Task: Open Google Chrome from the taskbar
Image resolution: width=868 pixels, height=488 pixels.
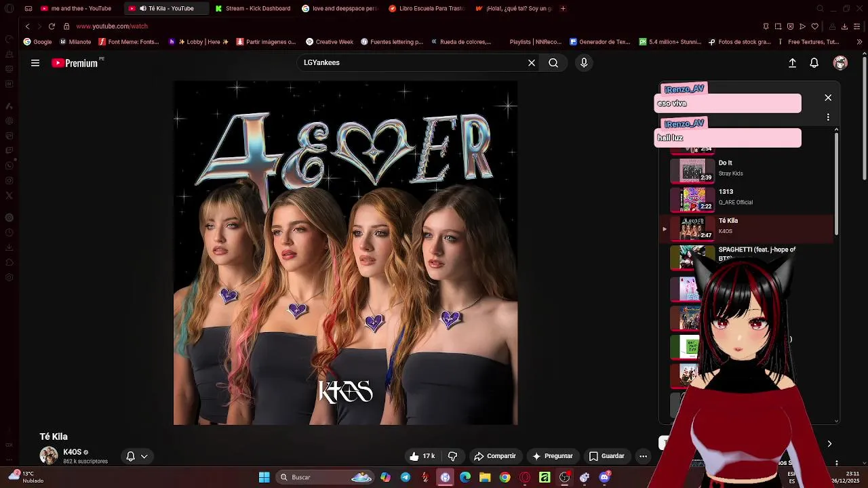Action: coord(505,477)
